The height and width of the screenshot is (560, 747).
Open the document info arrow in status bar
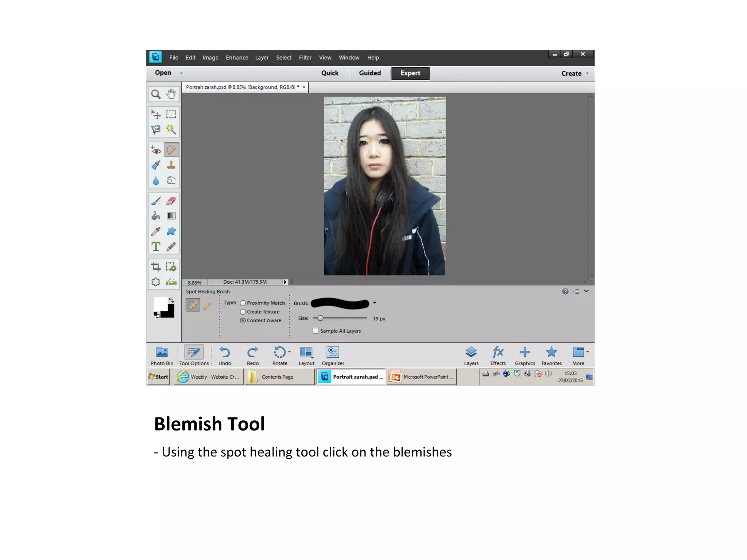(x=285, y=282)
